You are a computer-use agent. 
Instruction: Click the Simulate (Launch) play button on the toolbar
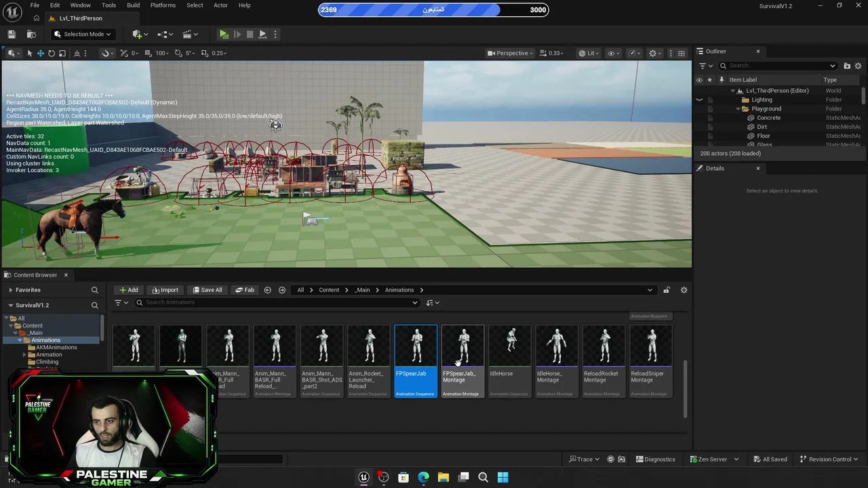point(262,34)
